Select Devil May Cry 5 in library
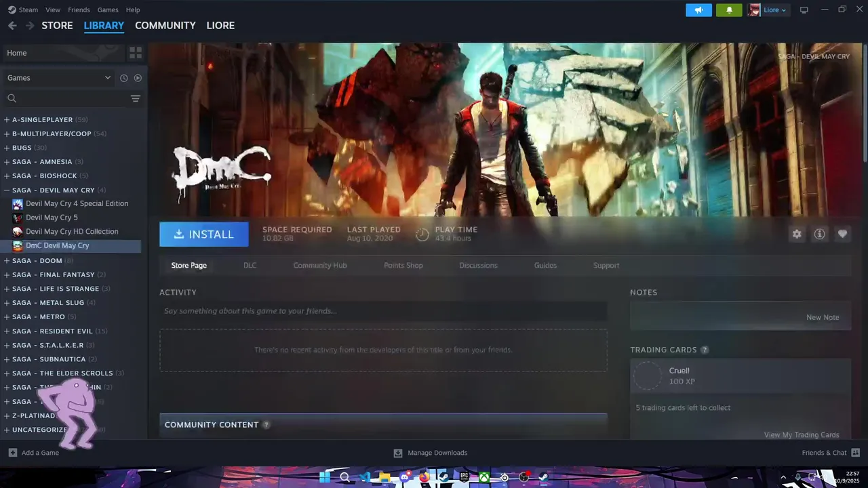 coord(52,218)
